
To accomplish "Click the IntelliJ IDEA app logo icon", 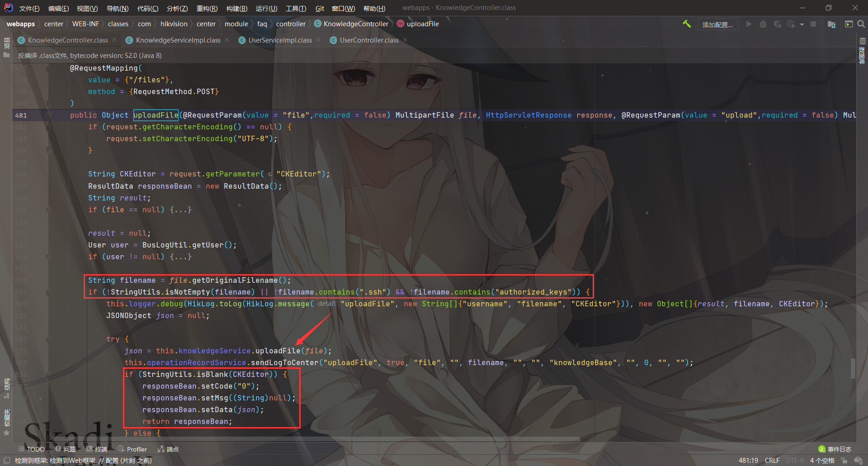I will [8, 8].
